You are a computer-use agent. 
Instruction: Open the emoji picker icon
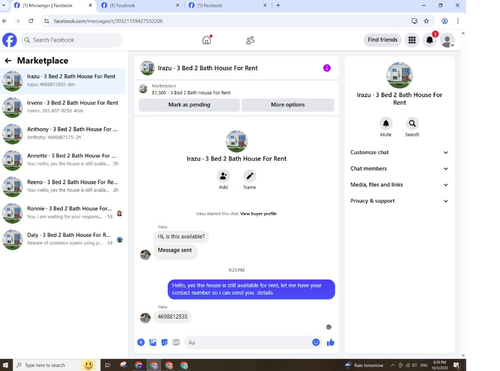pyautogui.click(x=316, y=342)
